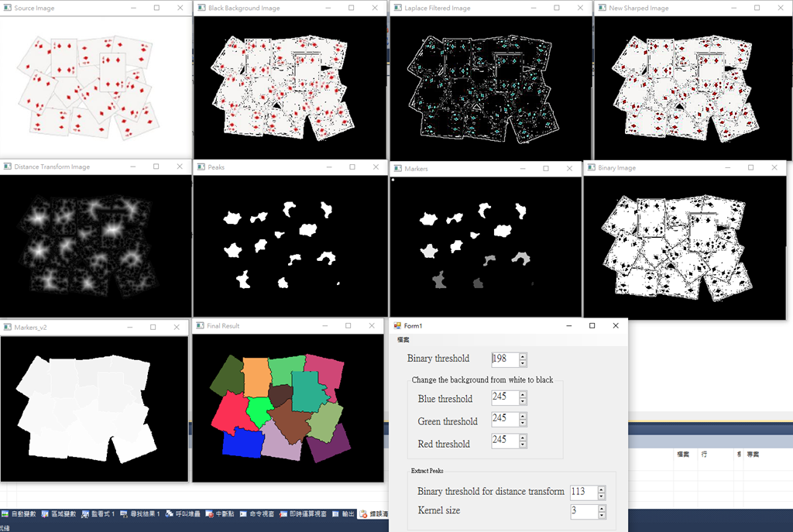This screenshot has width=793, height=532.
Task: Switch to the 輸出 tab
Action: click(343, 513)
